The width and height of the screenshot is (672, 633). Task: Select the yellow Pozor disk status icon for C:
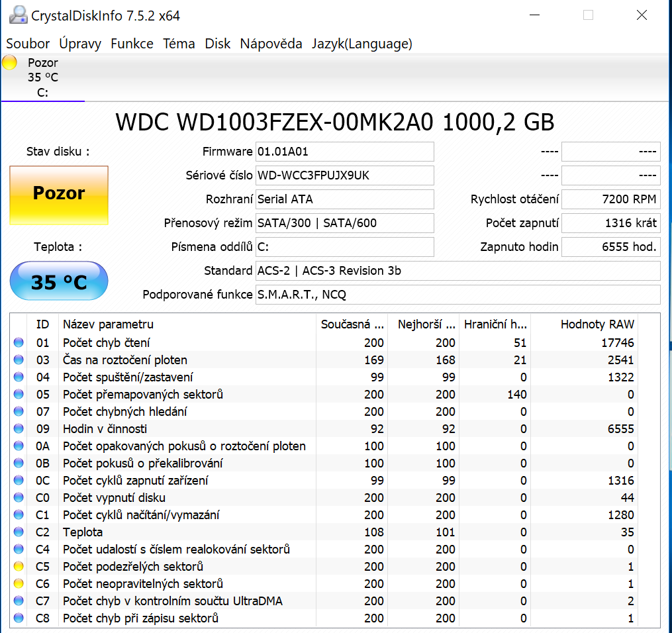tap(9, 62)
